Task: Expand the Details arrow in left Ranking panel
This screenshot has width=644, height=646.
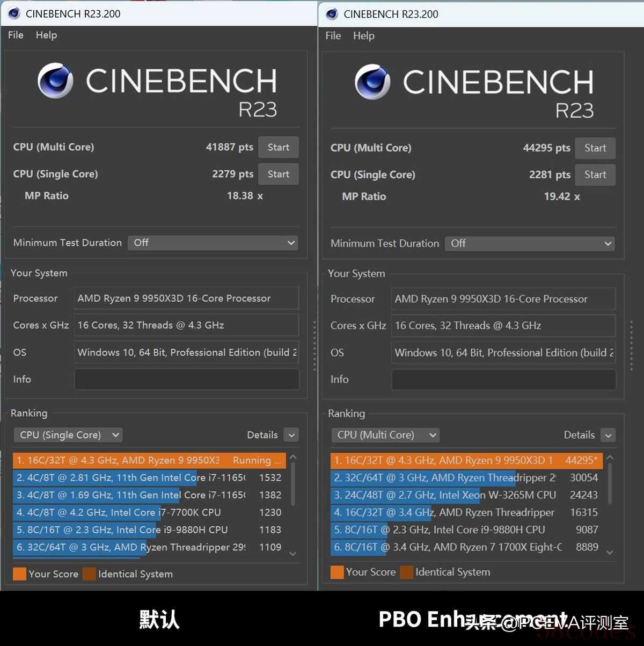Action: point(291,435)
